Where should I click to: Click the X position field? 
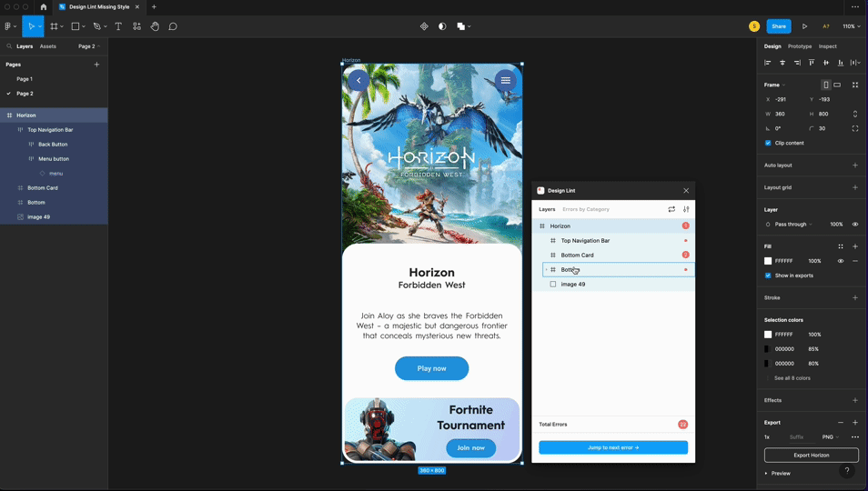pyautogui.click(x=782, y=99)
